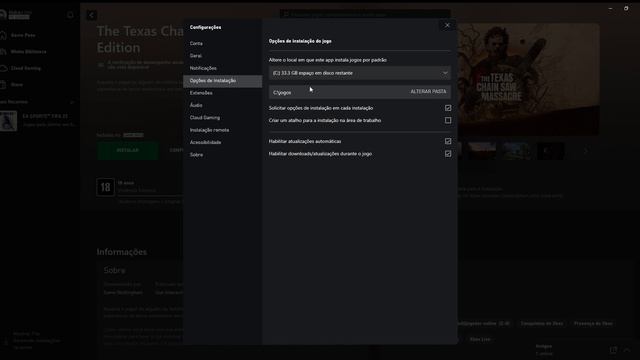
Task: Open Game Pass home in sidebar
Action: coord(23,36)
